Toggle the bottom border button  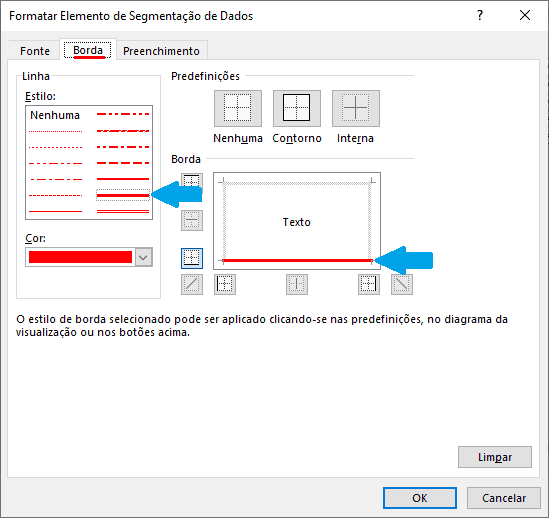point(192,258)
